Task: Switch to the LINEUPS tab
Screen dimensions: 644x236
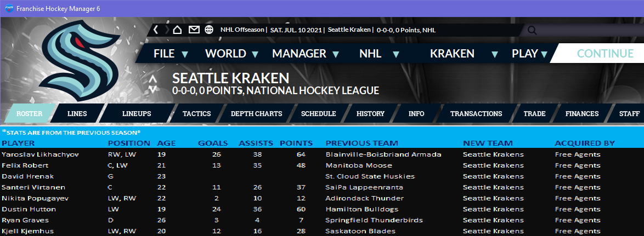Action: pos(137,113)
